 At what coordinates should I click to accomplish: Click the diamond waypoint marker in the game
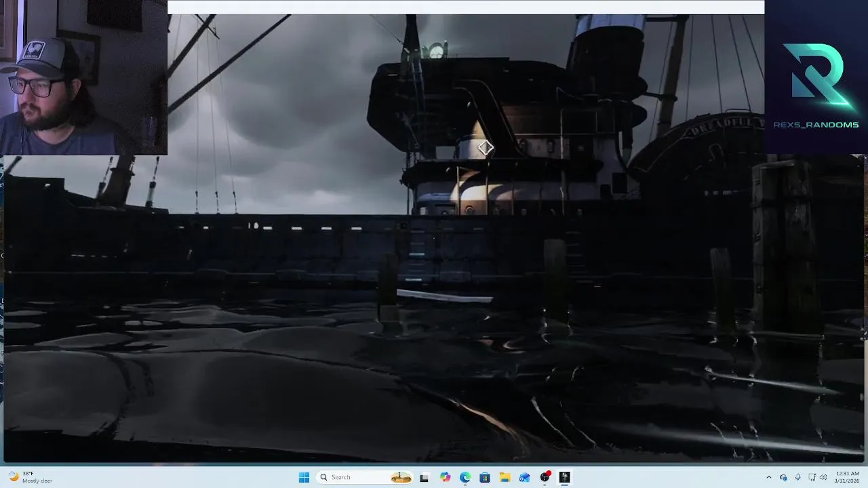(486, 148)
